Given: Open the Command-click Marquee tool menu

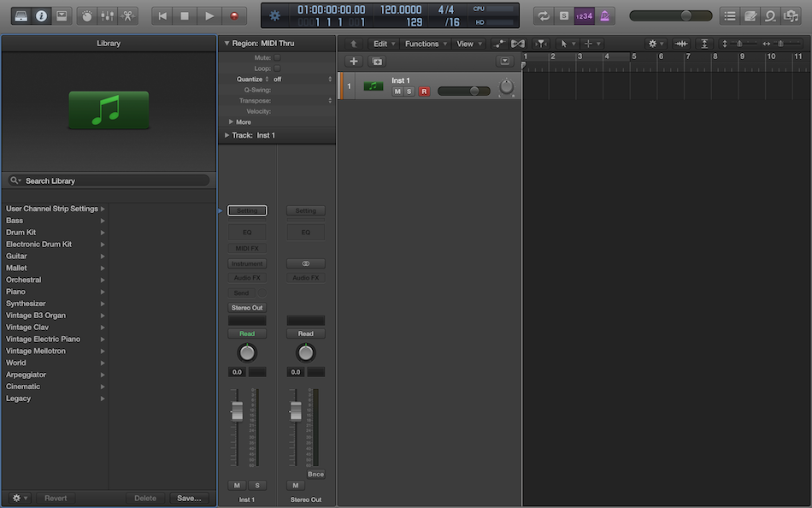Looking at the screenshot, I should click(x=592, y=44).
